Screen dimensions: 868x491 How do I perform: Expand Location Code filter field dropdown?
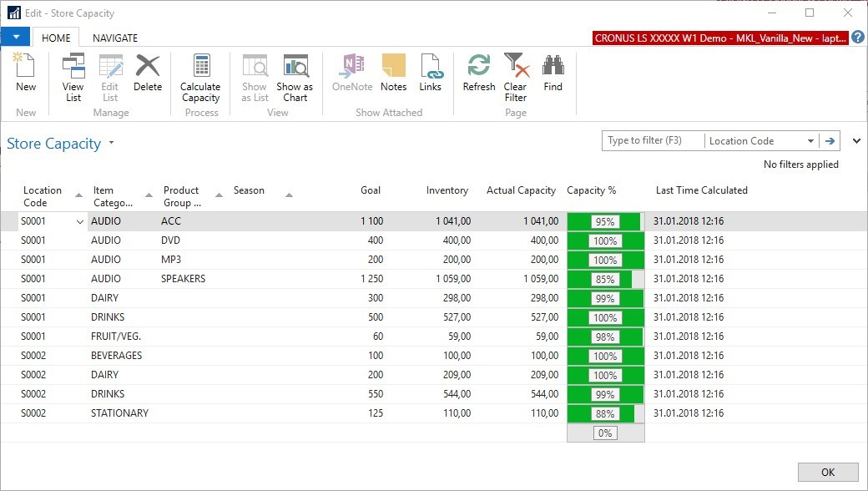[810, 141]
